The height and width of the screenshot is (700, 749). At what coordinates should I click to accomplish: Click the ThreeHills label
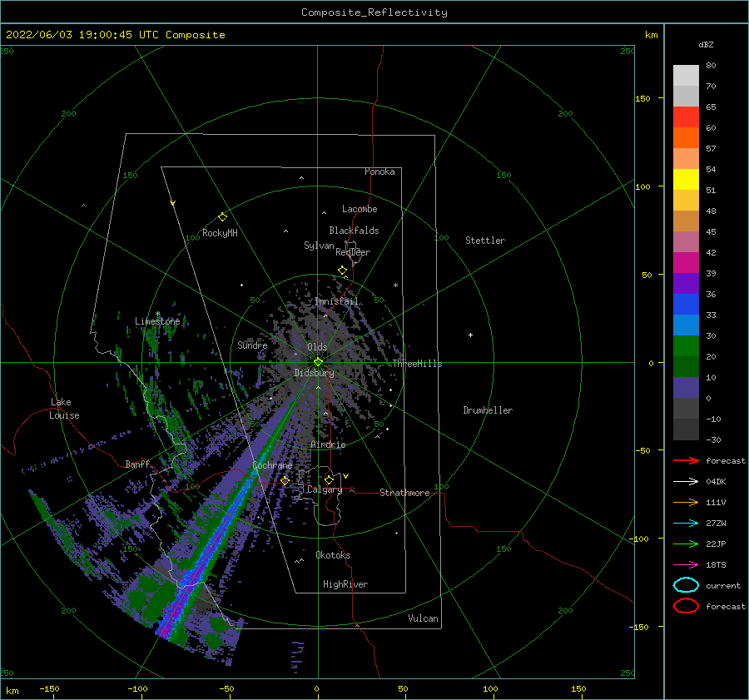[x=417, y=364]
